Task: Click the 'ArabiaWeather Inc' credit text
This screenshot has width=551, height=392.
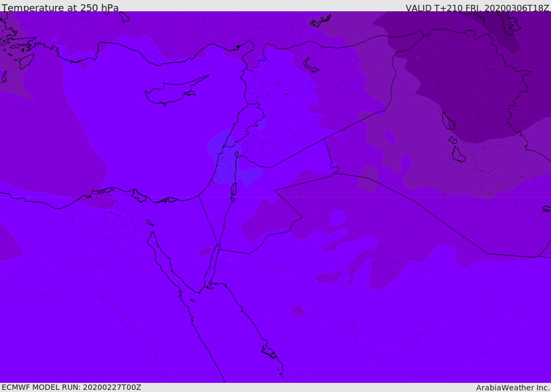Action: (x=513, y=388)
